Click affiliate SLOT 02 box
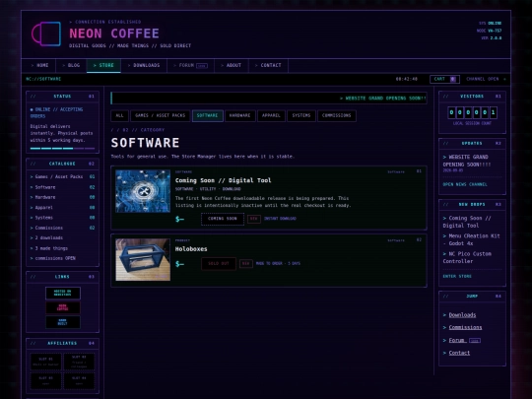Screen dimensions: 532x399 pos(79,362)
